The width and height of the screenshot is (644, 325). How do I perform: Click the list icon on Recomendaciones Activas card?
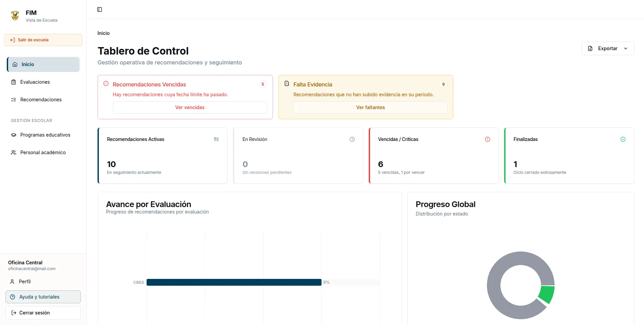(216, 139)
